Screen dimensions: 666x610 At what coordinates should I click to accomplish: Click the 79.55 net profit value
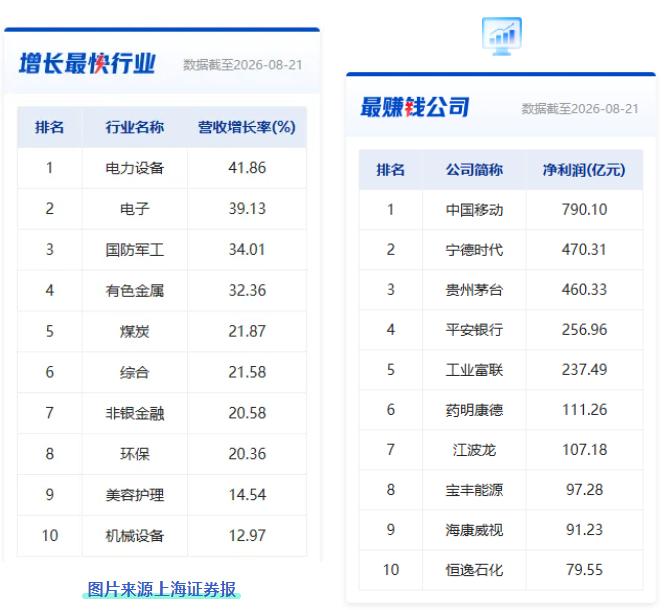(x=584, y=570)
